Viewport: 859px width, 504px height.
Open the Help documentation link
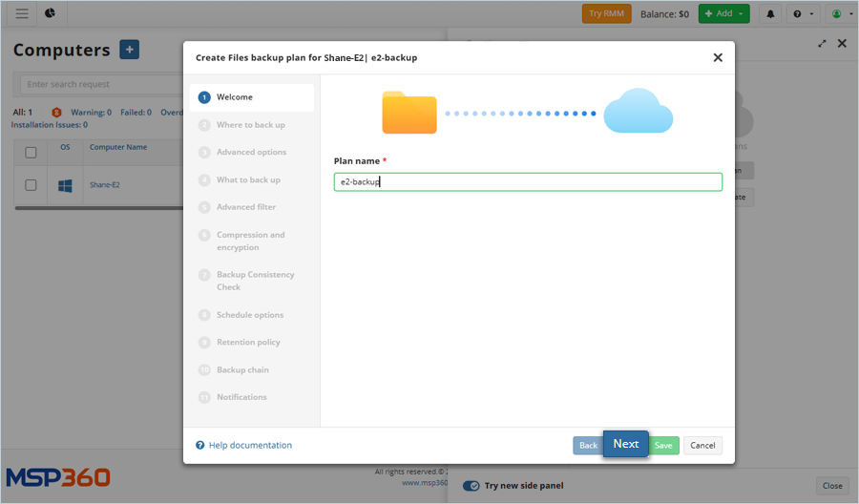tap(250, 446)
